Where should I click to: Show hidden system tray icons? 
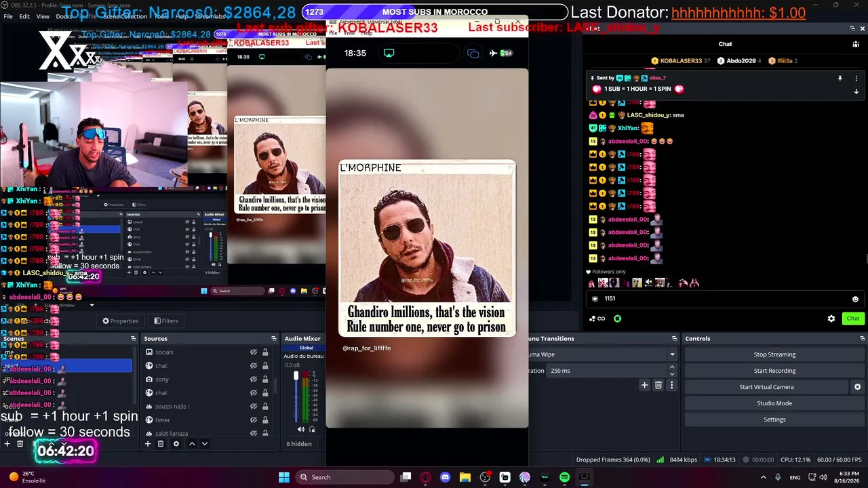click(x=763, y=477)
